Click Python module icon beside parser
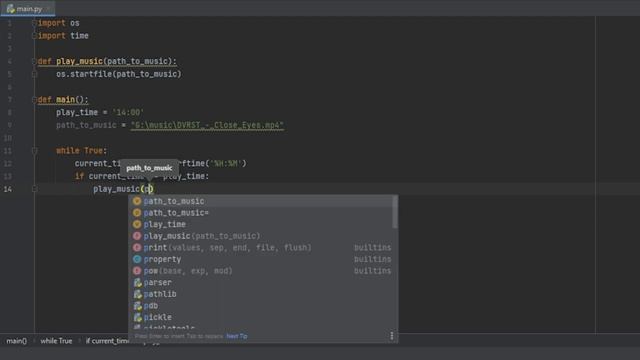This screenshot has height=360, width=640. (x=138, y=282)
